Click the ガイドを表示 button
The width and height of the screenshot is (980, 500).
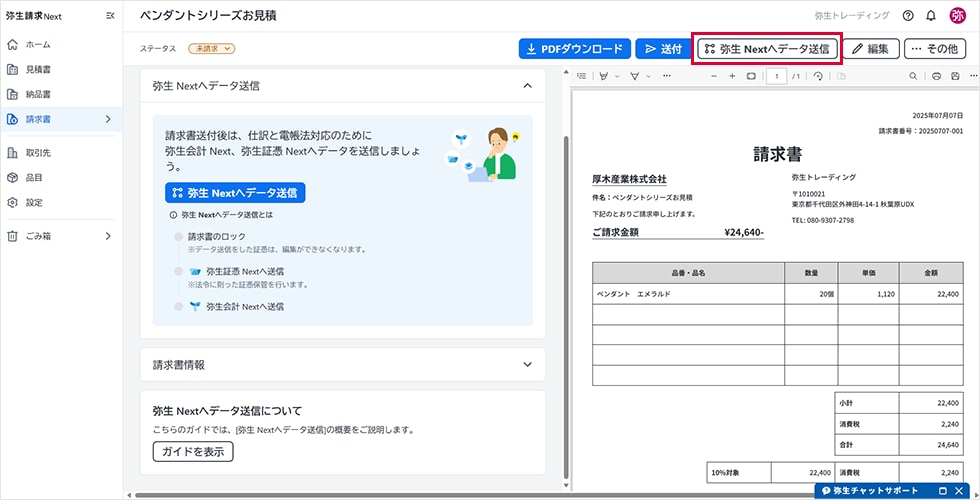point(193,452)
